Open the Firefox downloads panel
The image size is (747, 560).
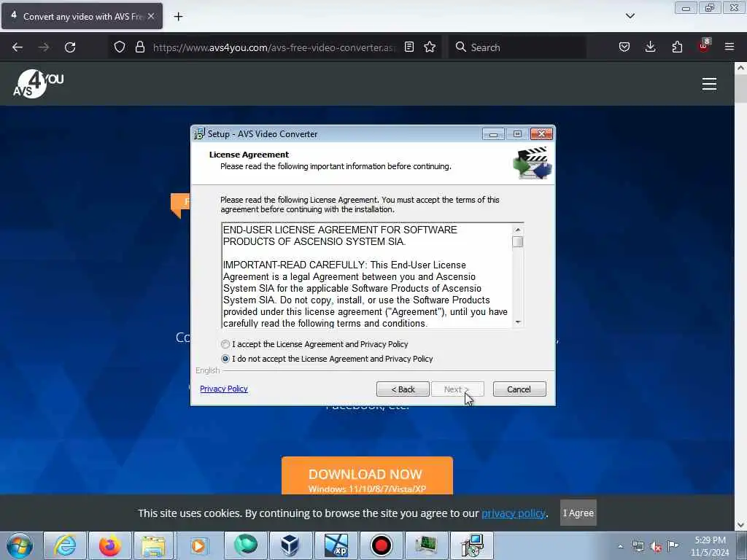pyautogui.click(x=650, y=47)
